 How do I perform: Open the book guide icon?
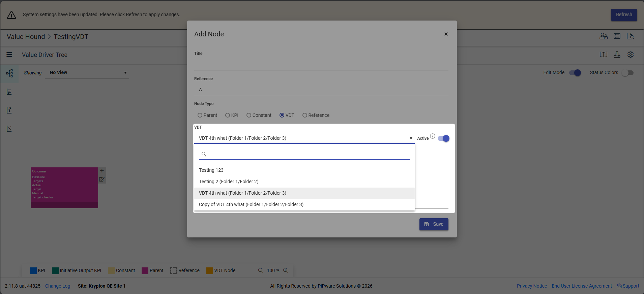pos(604,55)
